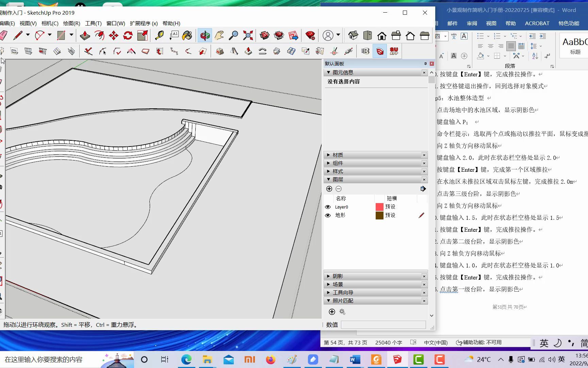588x368 pixels.
Task: Open the 绘图(R) menu
Action: (72, 23)
